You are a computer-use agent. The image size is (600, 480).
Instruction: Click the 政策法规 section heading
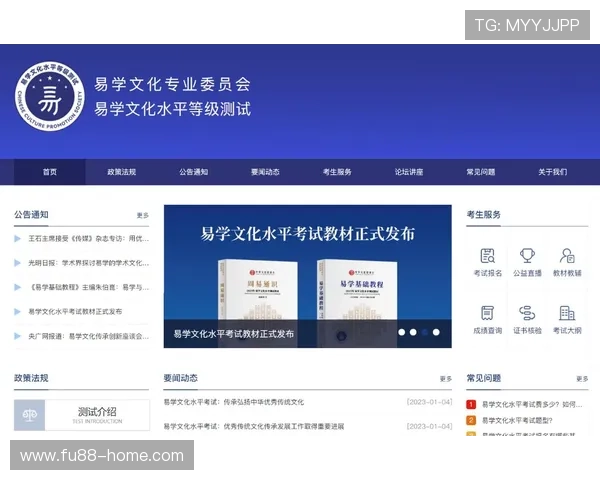pos(31,378)
